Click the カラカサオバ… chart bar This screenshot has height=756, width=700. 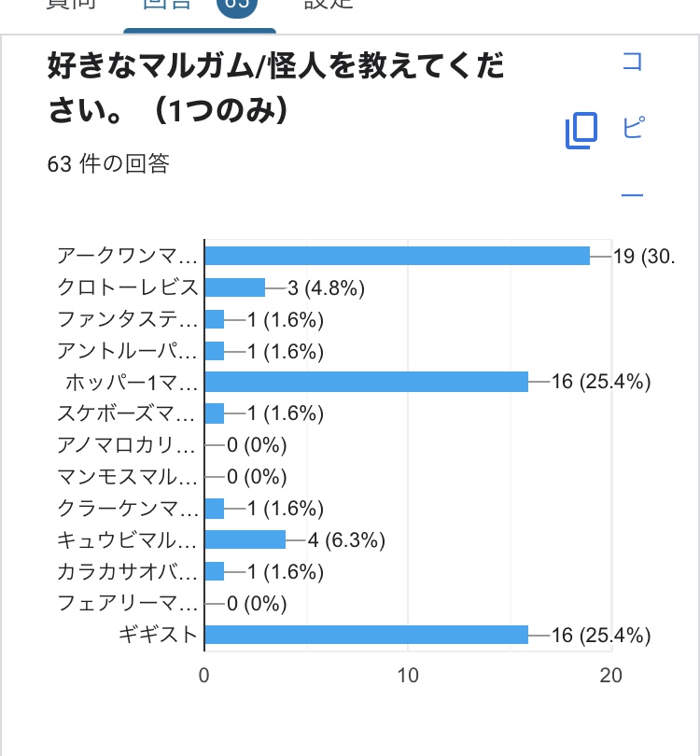pyautogui.click(x=215, y=572)
